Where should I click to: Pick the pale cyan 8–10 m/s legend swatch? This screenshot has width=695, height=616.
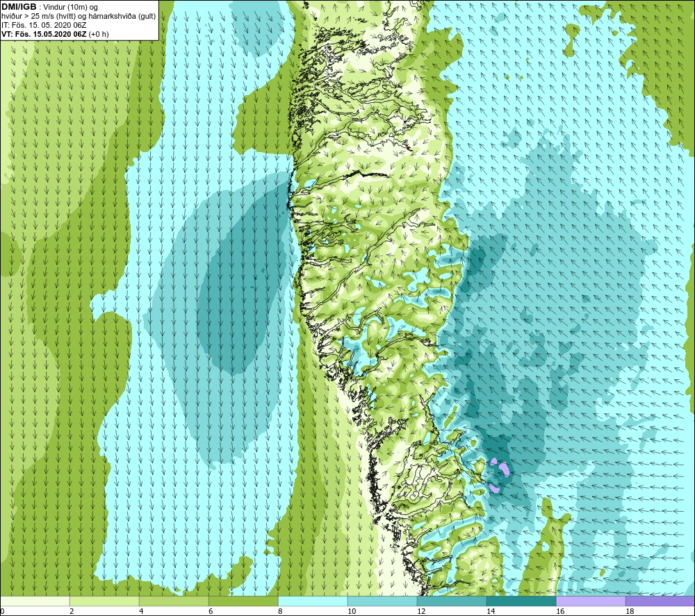pos(313,601)
